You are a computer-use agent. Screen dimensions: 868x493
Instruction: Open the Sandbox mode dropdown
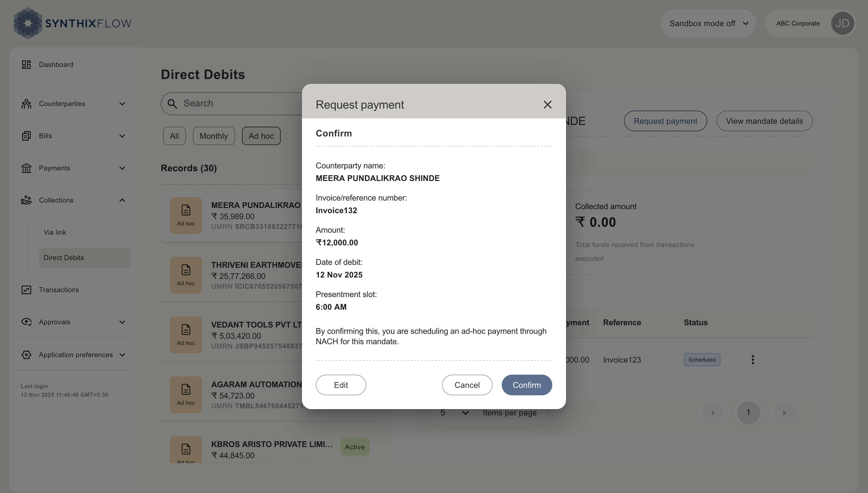point(708,23)
